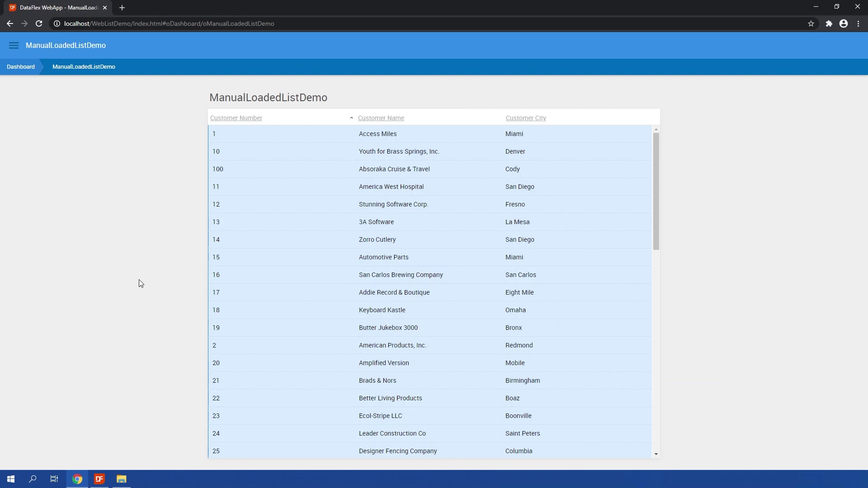Sort by the Customer City column header
868x488 pixels.
(525, 118)
